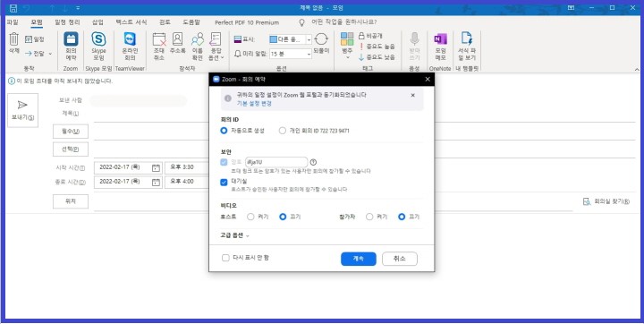
Task: Open the 파일 tab
Action: coord(13,22)
